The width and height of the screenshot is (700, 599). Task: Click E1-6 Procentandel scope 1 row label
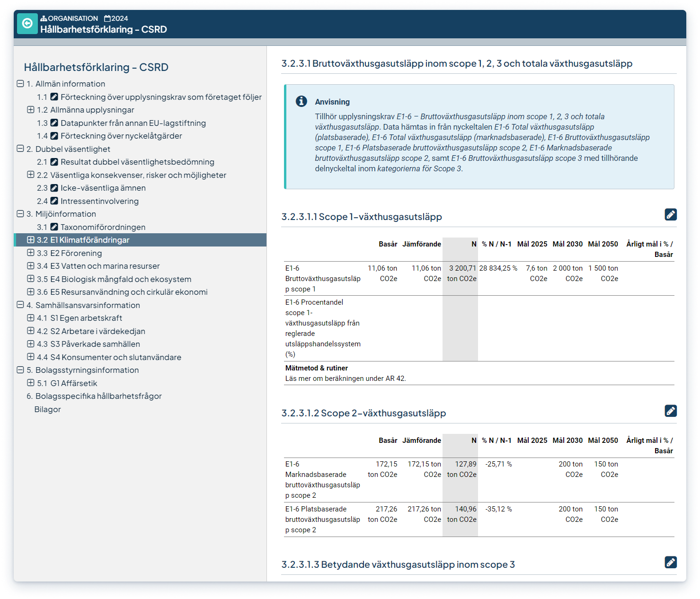[x=323, y=328]
